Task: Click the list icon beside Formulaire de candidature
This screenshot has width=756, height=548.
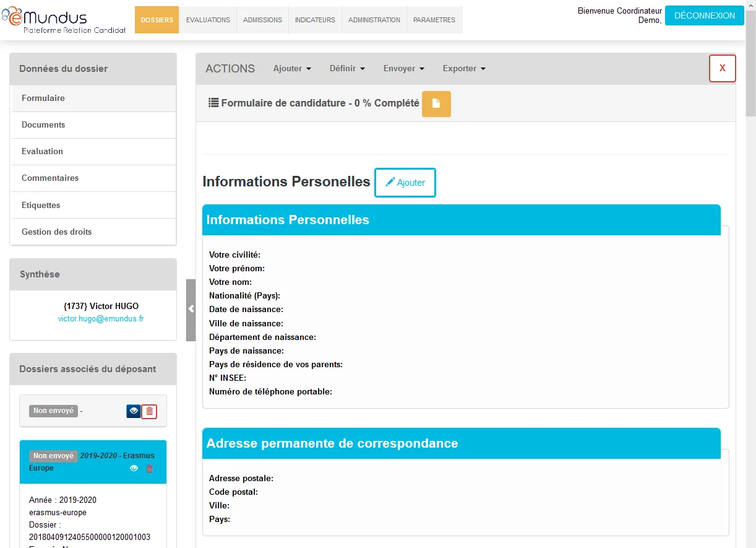Action: coord(213,103)
